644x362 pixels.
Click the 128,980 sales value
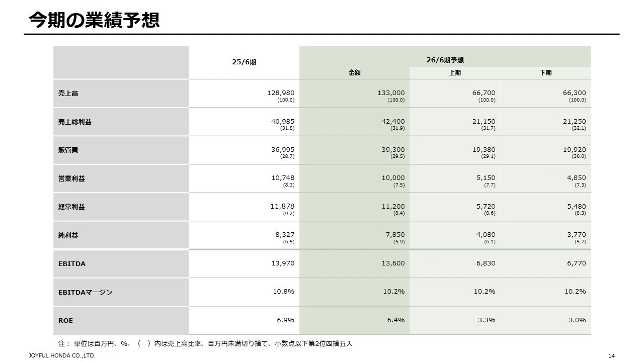280,93
